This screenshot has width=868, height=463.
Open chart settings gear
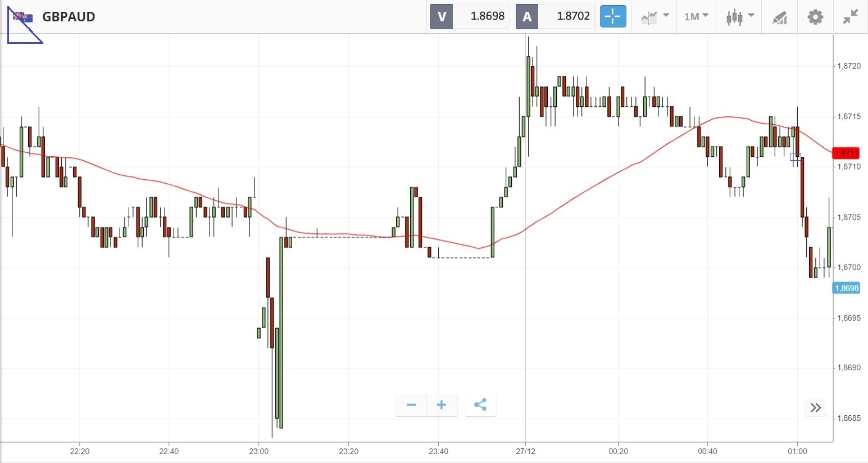tap(815, 17)
